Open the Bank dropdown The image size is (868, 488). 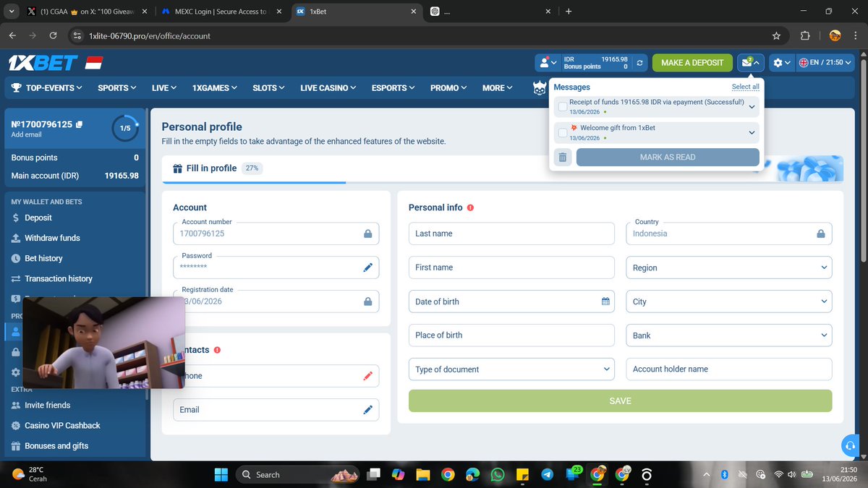point(728,335)
